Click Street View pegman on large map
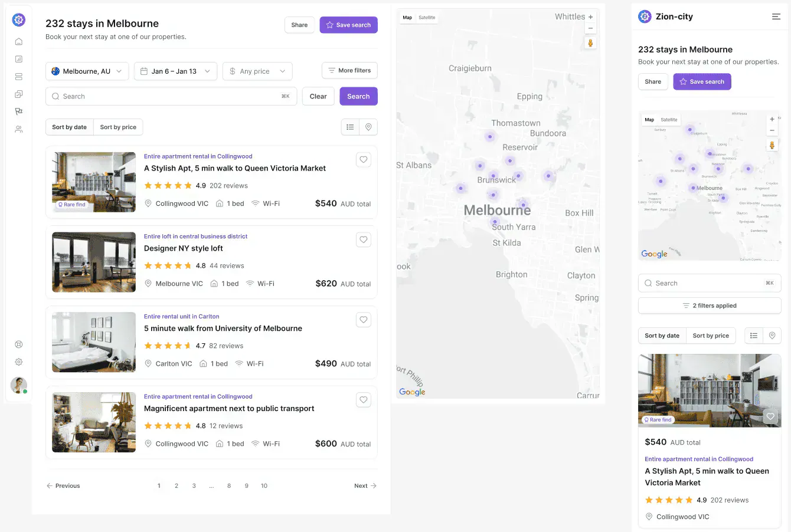The image size is (791, 532). (x=590, y=42)
